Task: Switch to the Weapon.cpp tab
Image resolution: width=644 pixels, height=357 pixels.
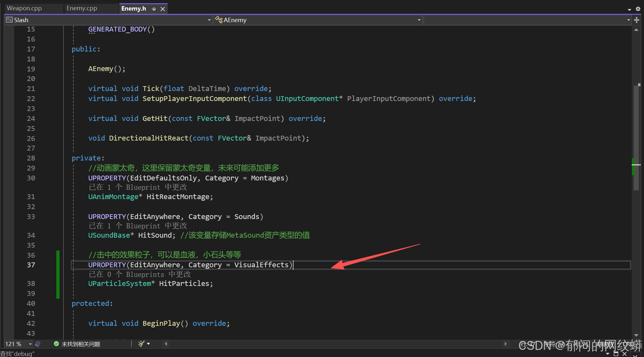Action: 24,8
